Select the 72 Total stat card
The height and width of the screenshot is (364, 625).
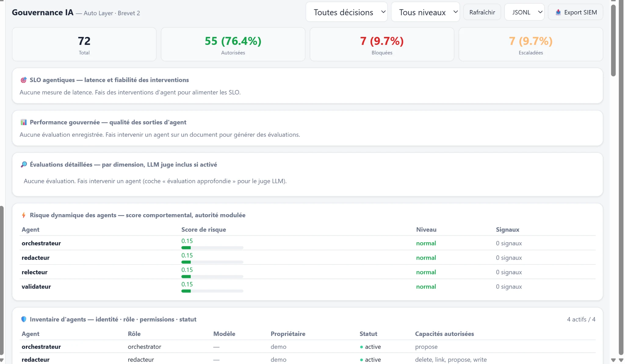click(x=84, y=45)
